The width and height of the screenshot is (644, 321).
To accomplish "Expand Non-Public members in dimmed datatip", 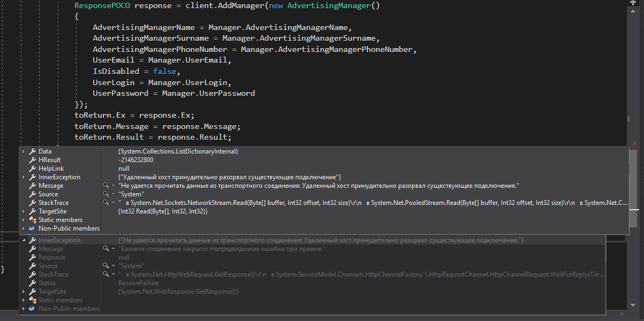I will [24, 309].
